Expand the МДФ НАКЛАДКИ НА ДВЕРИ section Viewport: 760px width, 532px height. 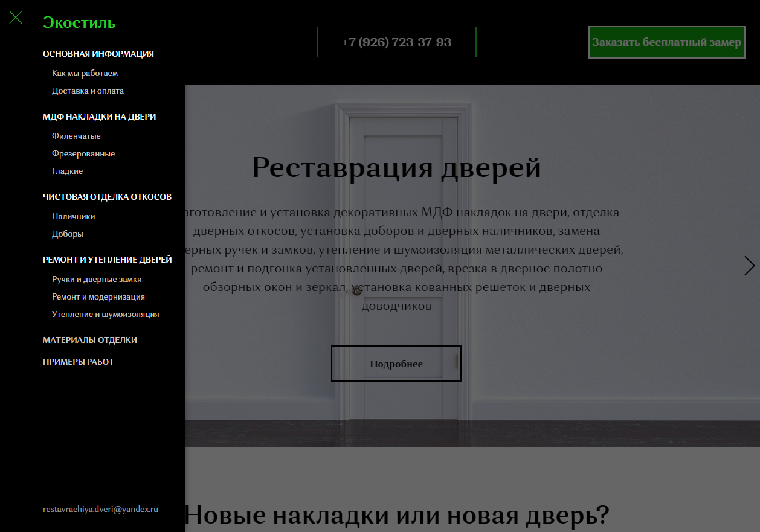pyautogui.click(x=99, y=117)
